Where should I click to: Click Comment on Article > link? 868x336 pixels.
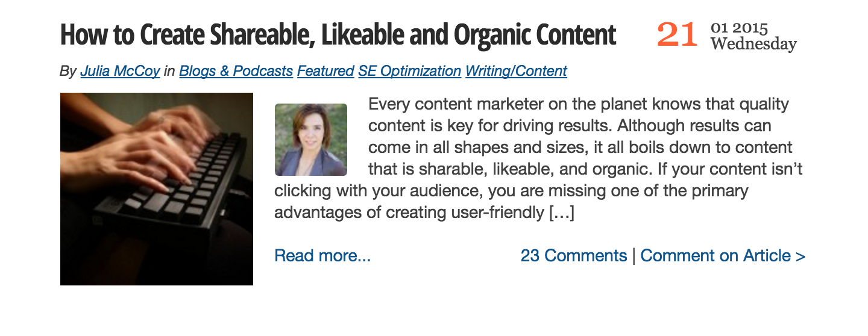[x=723, y=256]
